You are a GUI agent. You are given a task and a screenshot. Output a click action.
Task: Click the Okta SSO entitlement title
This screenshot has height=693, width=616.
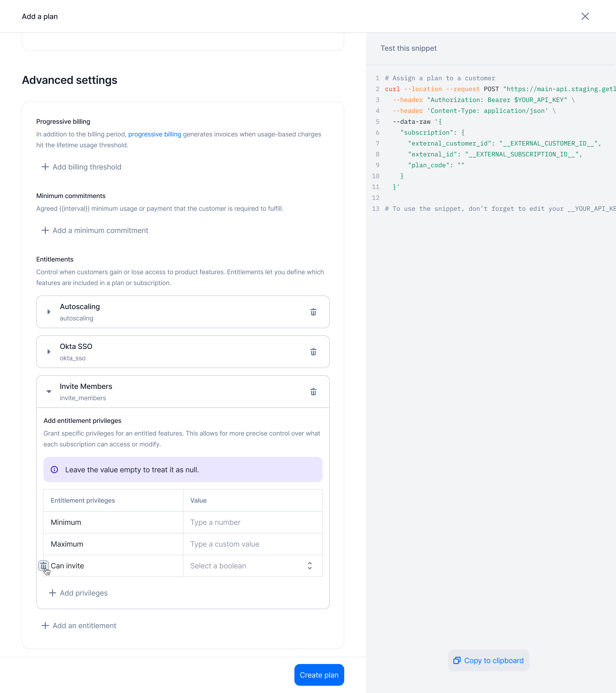tap(76, 346)
